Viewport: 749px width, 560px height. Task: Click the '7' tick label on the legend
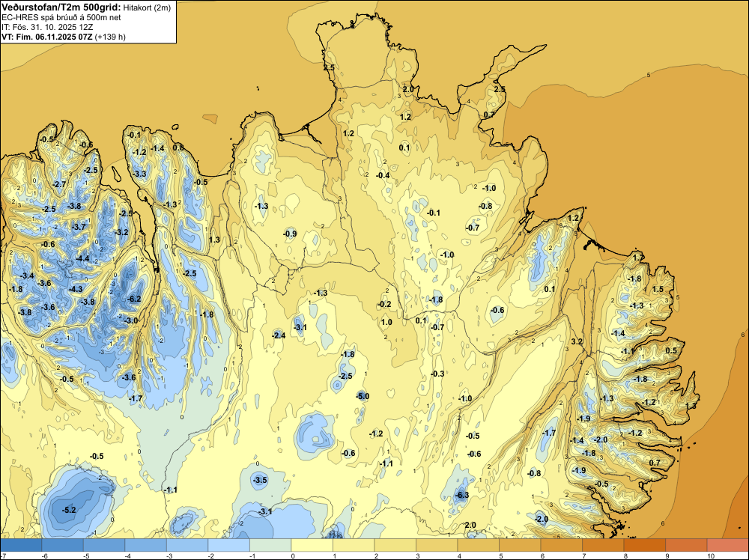click(x=583, y=556)
